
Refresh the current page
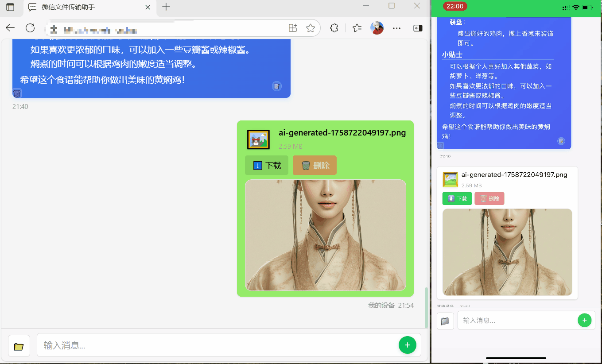pyautogui.click(x=30, y=28)
